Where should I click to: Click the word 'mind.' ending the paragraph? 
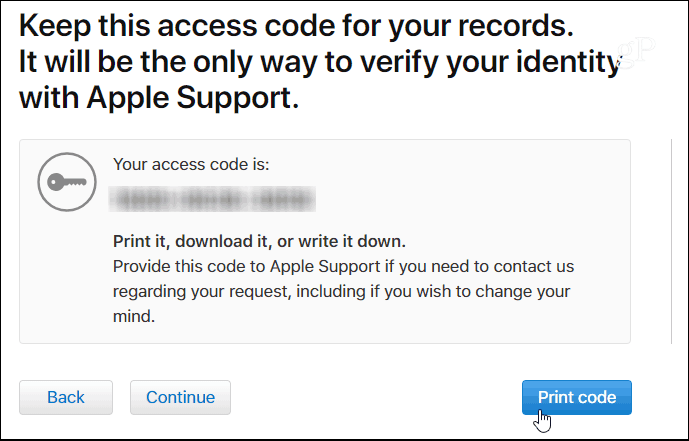point(134,316)
